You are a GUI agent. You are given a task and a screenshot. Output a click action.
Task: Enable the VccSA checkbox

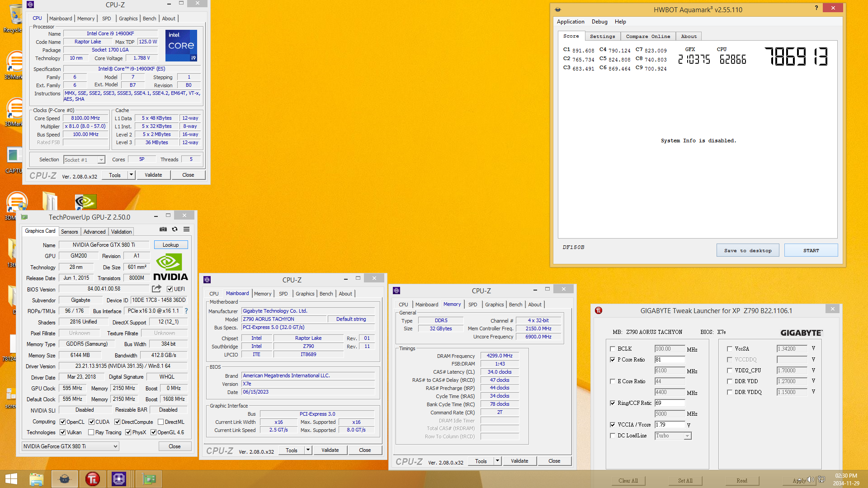[x=730, y=349]
